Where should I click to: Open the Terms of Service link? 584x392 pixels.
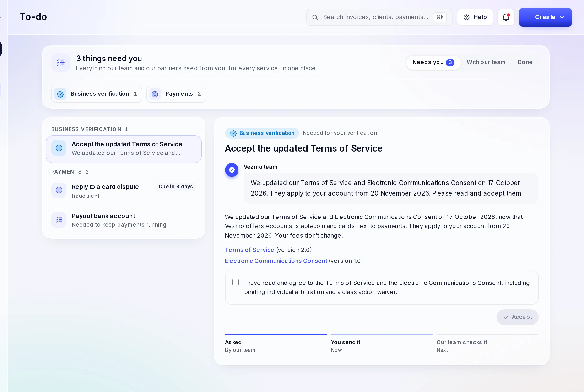[x=249, y=250]
